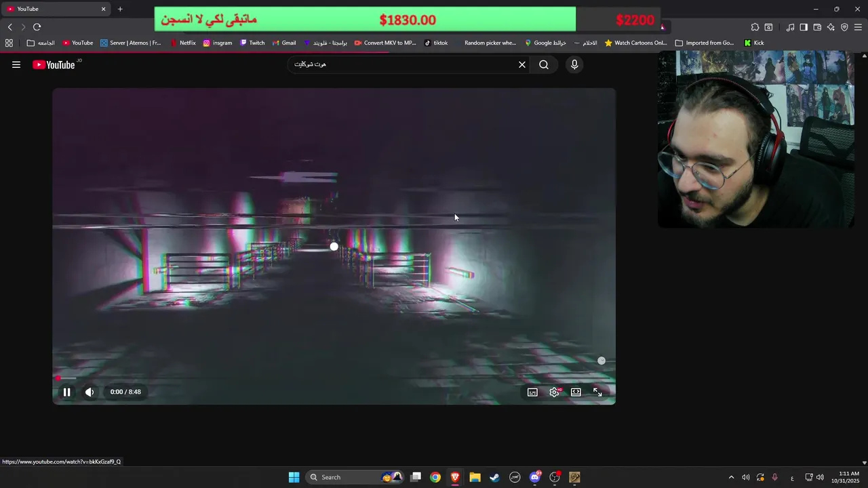
Task: Toggle the browser sidebar panel
Action: pos(804,27)
